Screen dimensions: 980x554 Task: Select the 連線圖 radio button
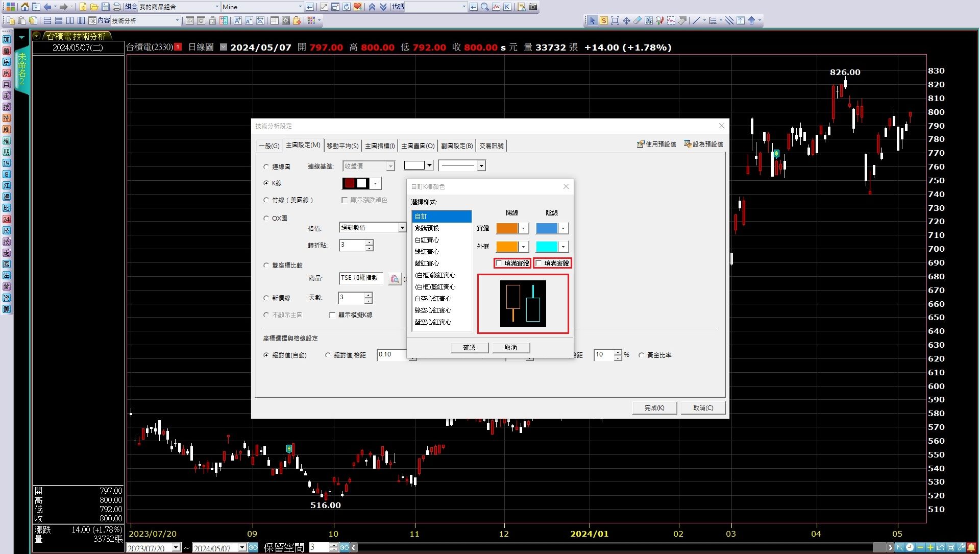coord(266,166)
